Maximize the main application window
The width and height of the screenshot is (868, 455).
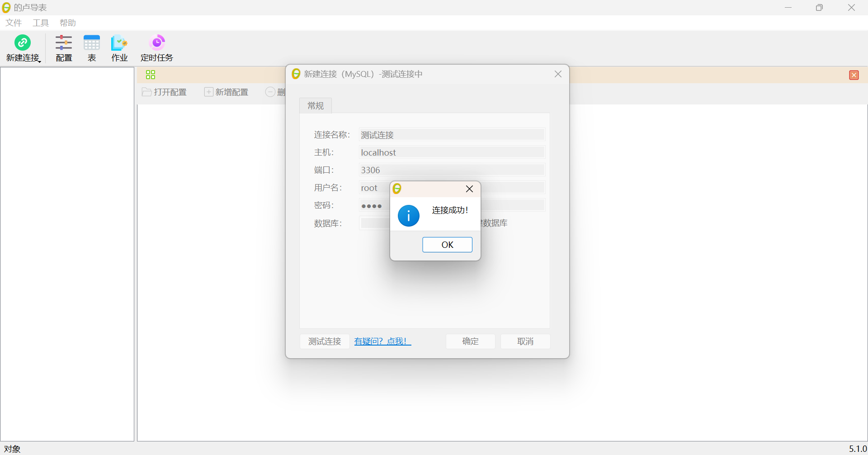coord(819,8)
